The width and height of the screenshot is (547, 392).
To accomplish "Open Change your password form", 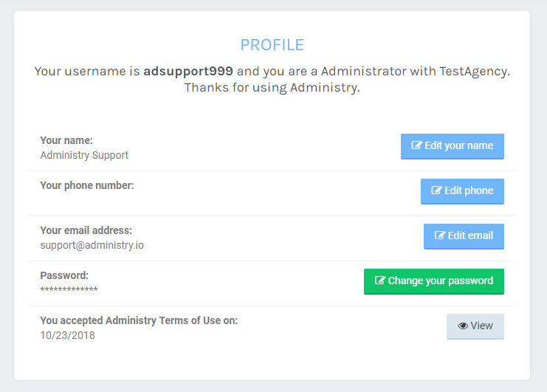I will [433, 281].
